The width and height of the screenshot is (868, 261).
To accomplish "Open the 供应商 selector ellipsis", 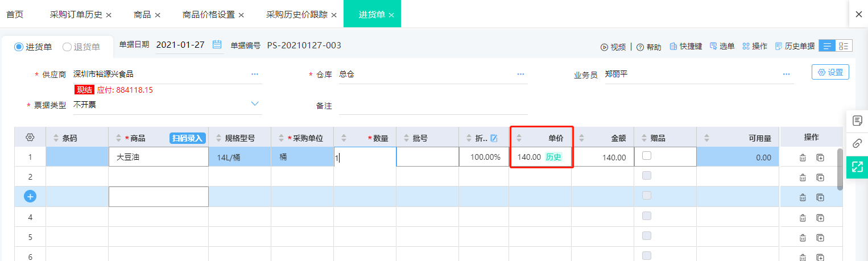I will click(255, 74).
